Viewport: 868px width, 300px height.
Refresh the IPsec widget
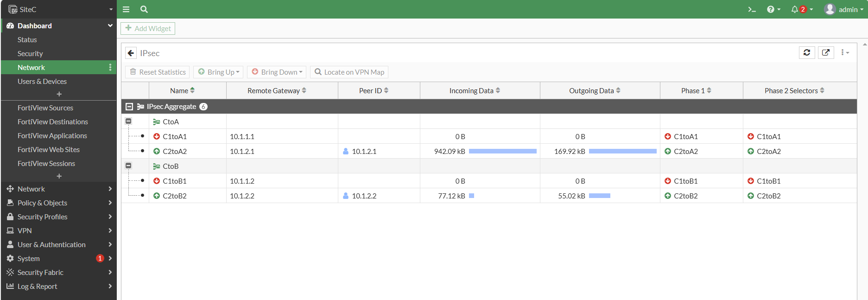click(x=807, y=53)
